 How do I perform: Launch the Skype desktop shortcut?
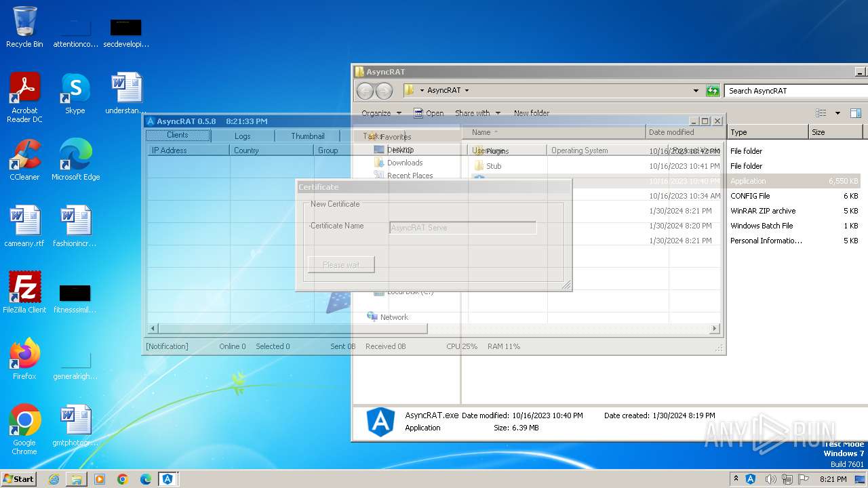(75, 94)
